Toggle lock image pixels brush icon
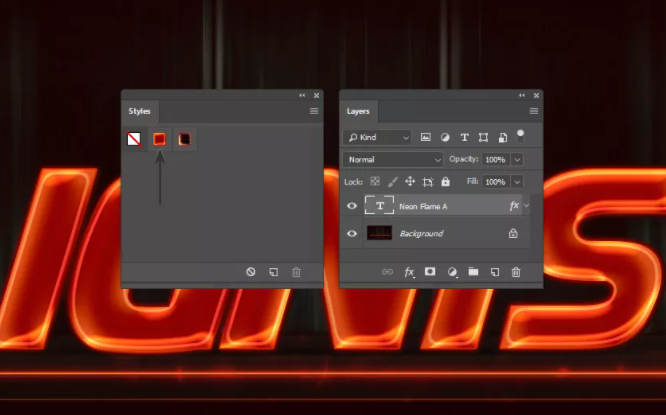Image resolution: width=666 pixels, height=415 pixels. click(392, 182)
